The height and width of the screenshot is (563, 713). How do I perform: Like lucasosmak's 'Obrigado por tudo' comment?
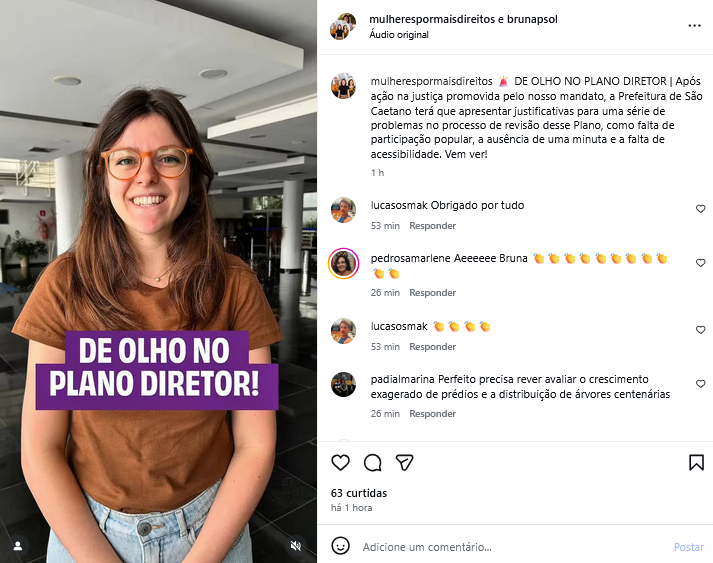point(700,209)
